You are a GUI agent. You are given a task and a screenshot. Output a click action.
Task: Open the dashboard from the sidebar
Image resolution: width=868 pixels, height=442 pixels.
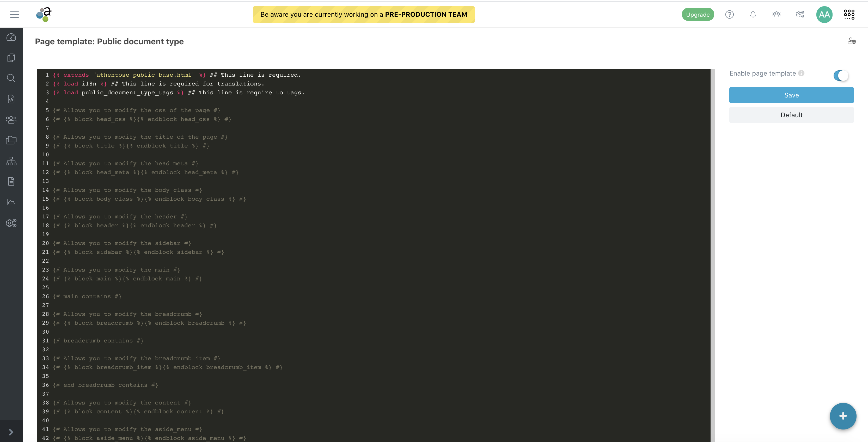[x=11, y=37]
